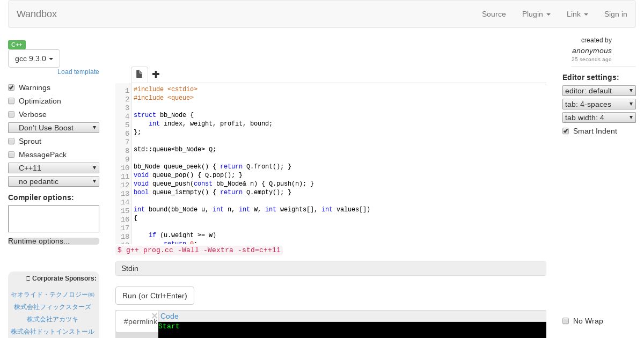The height and width of the screenshot is (338, 644).
Task: Open the 株式会社ドットインストール sponsor link
Action: click(x=53, y=332)
